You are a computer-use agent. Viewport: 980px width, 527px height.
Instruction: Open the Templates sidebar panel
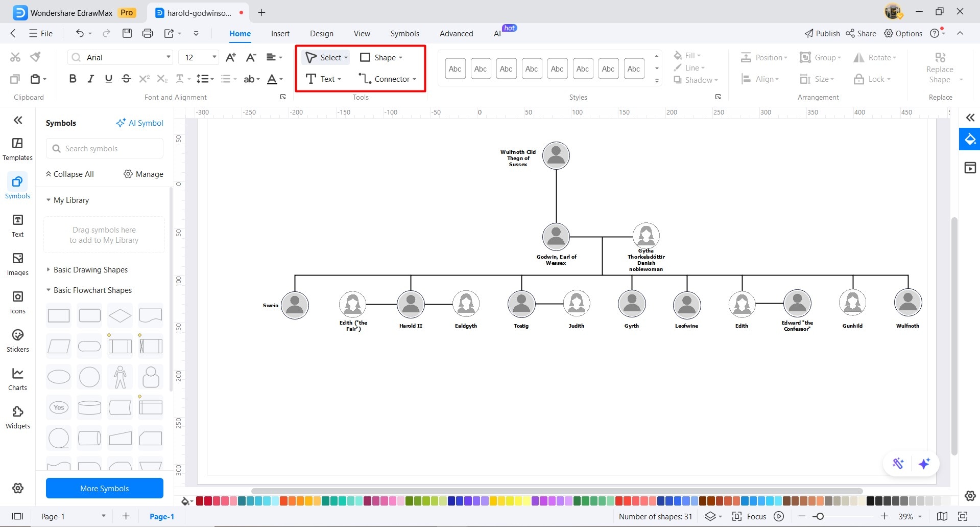tap(17, 149)
